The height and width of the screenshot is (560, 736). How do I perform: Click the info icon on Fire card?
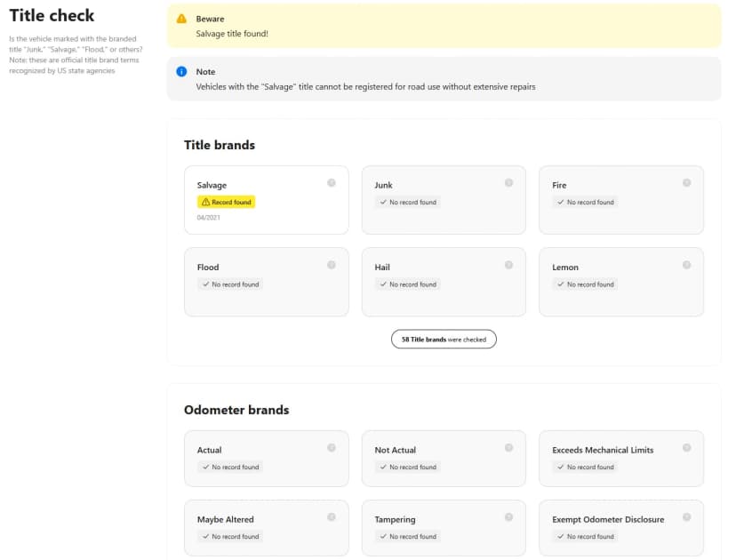[686, 183]
